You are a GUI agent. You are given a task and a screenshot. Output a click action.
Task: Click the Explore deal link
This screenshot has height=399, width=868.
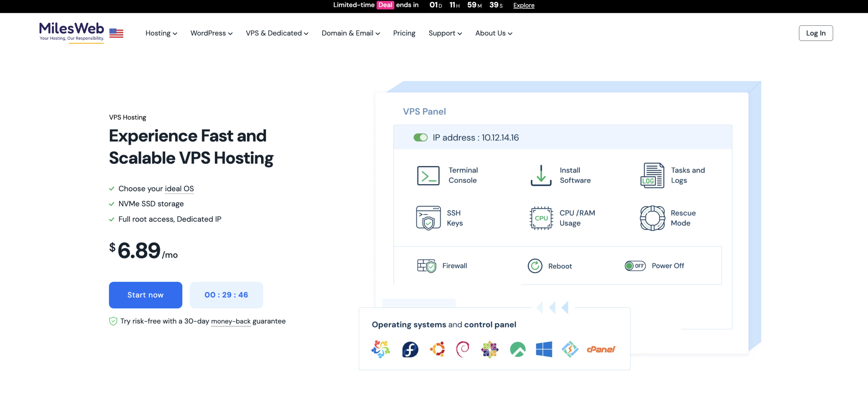[x=524, y=5]
